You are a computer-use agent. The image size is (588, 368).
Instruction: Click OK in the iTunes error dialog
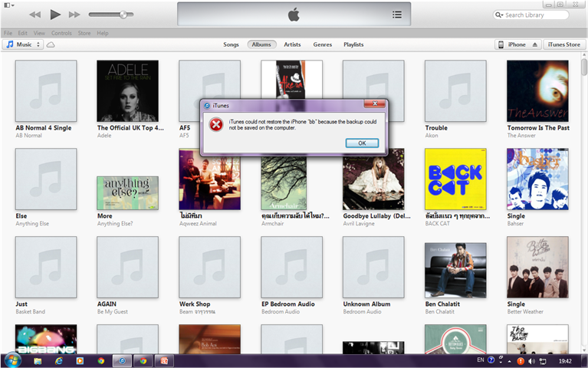[362, 143]
